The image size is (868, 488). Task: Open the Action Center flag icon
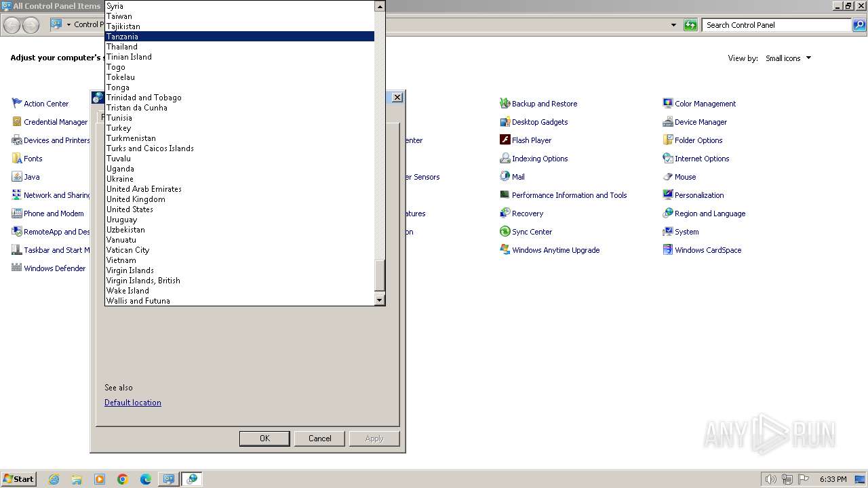(x=17, y=104)
